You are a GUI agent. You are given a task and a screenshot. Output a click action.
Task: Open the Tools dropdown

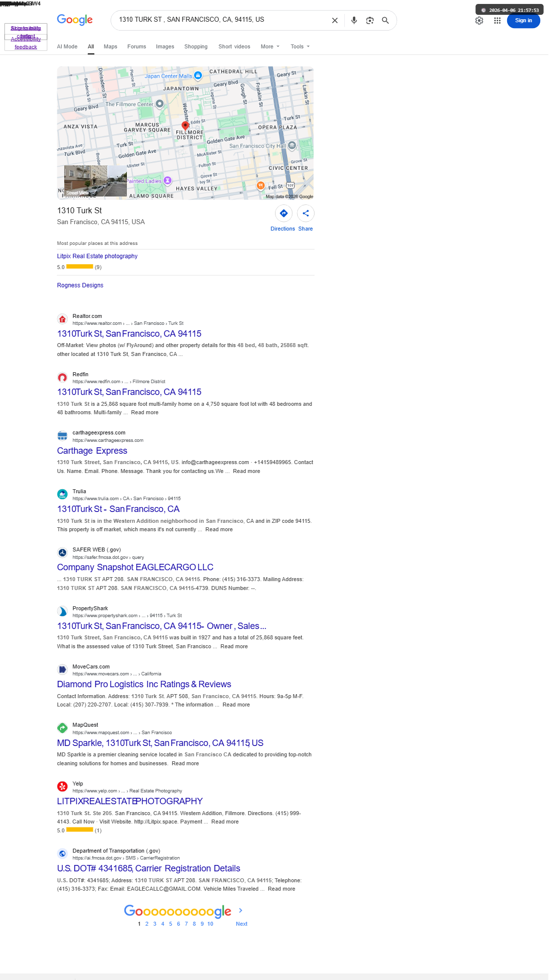tap(300, 46)
